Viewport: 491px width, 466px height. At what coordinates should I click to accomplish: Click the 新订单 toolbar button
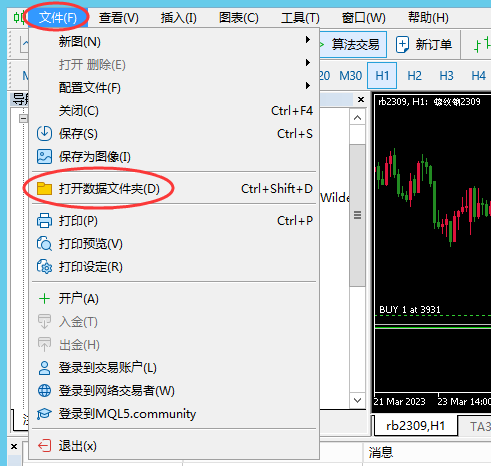[424, 44]
